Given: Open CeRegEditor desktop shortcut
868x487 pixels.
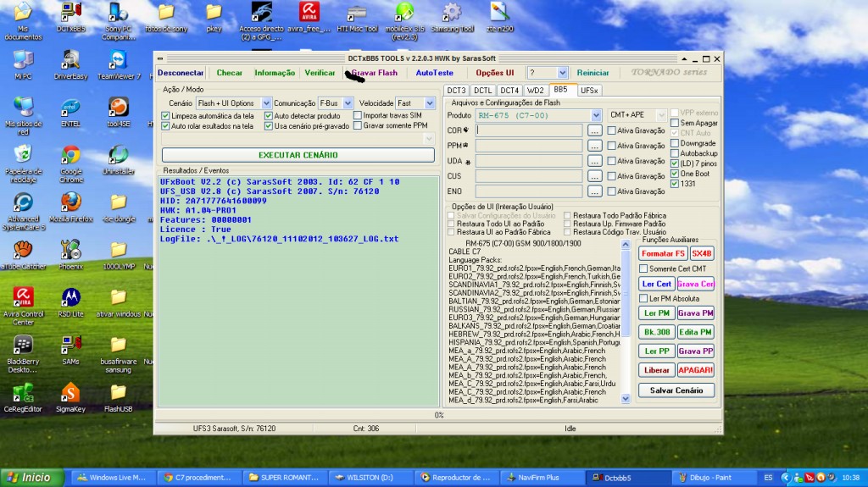Looking at the screenshot, I should click(23, 397).
